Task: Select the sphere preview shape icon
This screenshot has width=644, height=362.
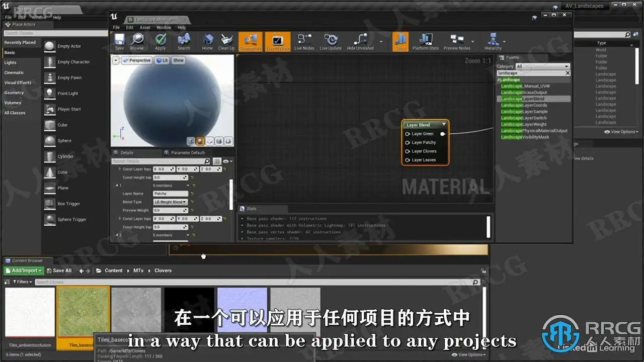Action: point(200,141)
